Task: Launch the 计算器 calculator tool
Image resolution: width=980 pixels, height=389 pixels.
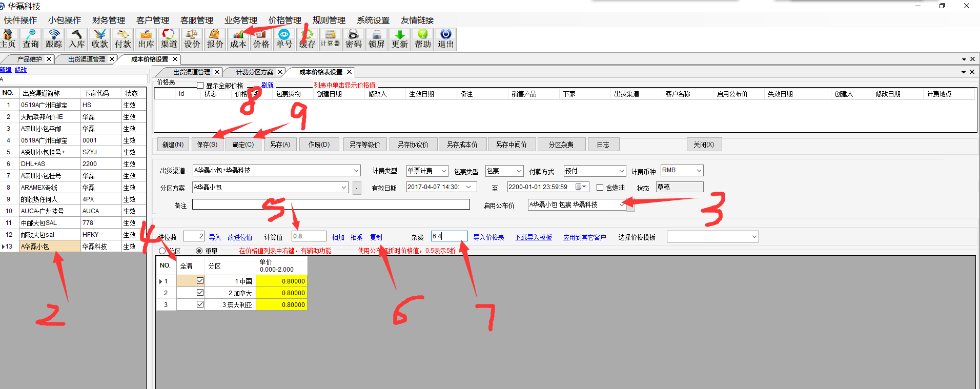Action: tap(330, 39)
